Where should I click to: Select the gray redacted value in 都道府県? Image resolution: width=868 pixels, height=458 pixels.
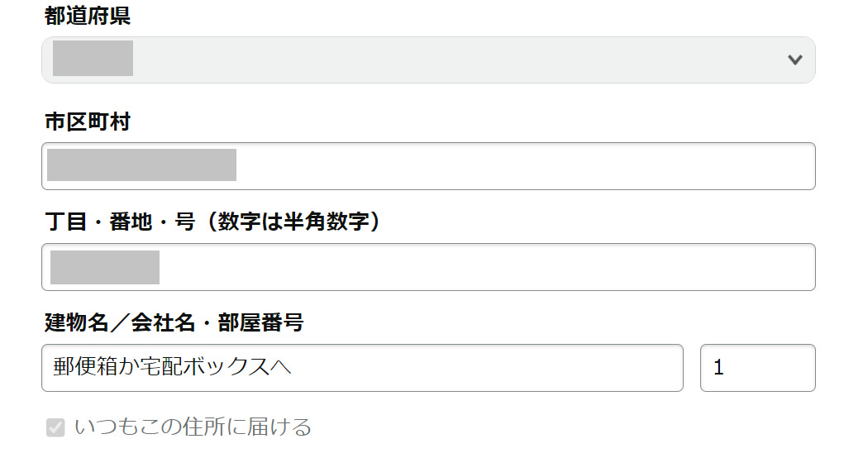[x=93, y=59]
